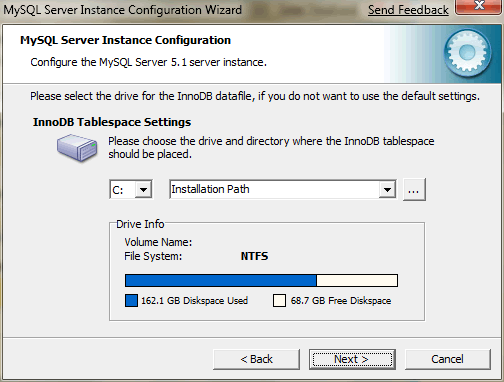Select the "68.7 GB Free Diskspace" text

point(341,301)
